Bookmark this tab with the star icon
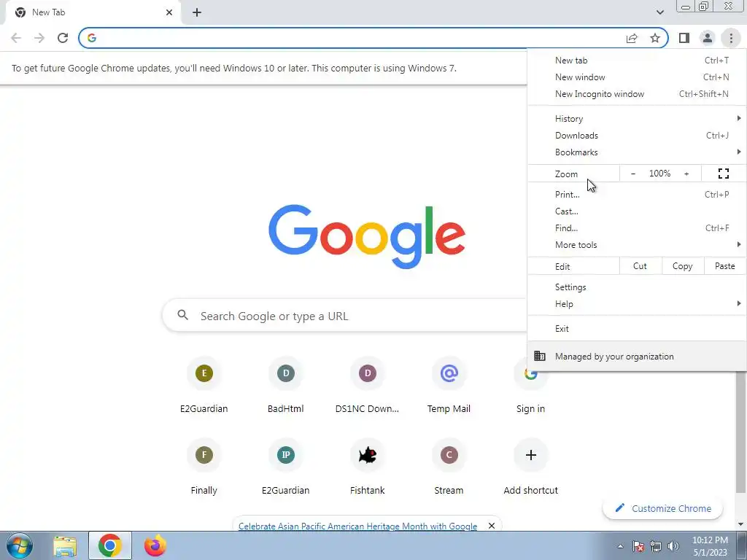747x560 pixels. tap(655, 38)
